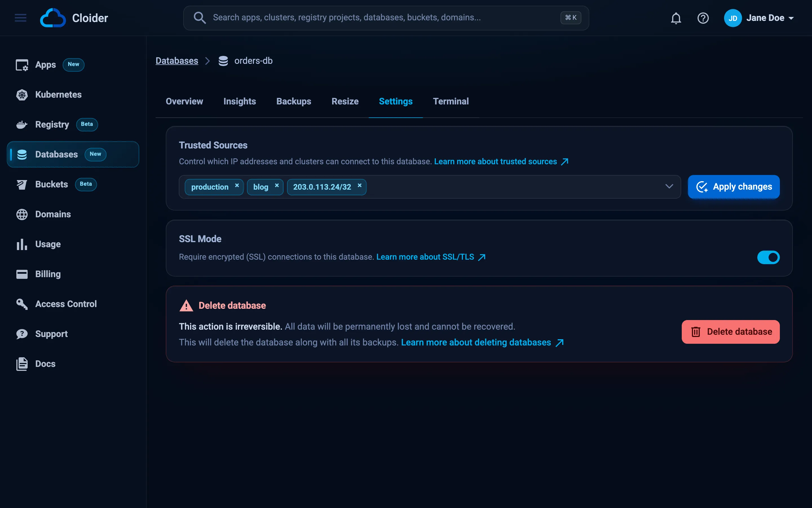Open Registry in the sidebar
This screenshot has width=812, height=508.
tap(73, 124)
